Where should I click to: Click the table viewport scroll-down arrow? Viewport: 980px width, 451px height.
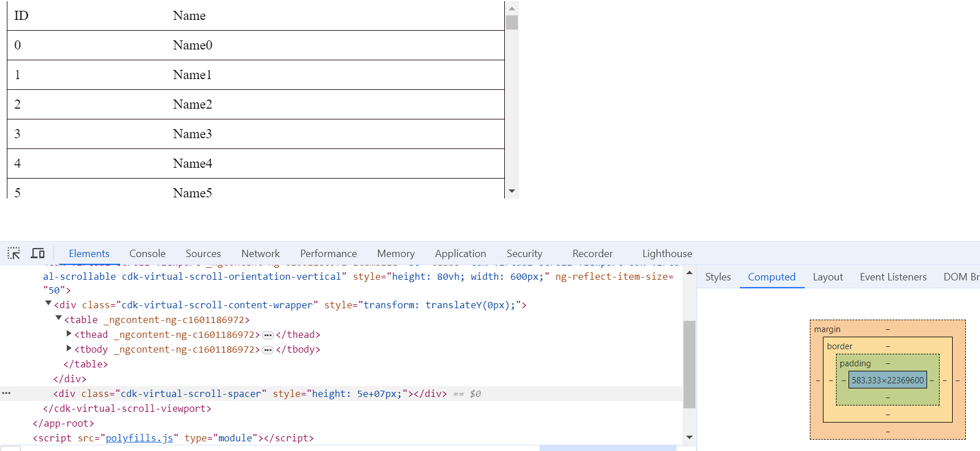[x=512, y=191]
